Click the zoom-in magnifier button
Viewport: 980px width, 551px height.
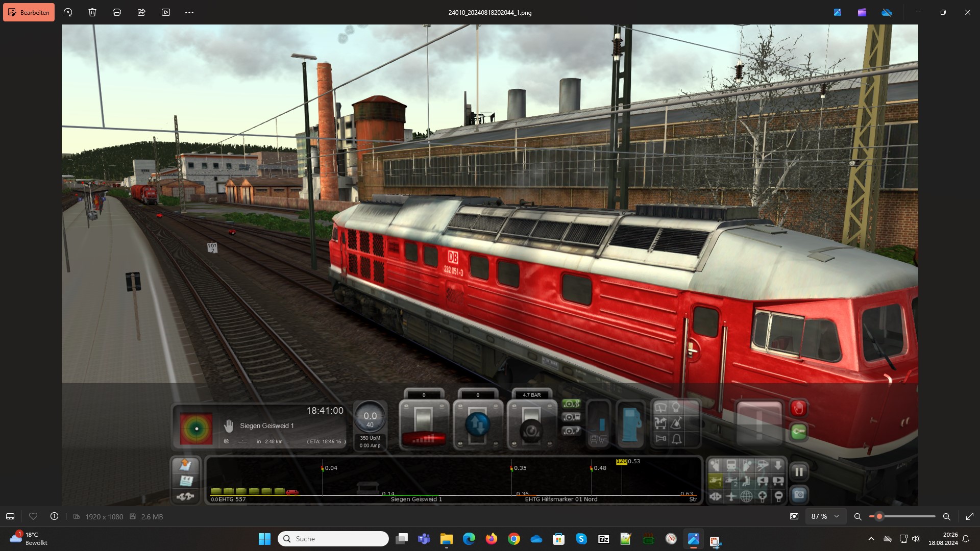click(x=946, y=516)
